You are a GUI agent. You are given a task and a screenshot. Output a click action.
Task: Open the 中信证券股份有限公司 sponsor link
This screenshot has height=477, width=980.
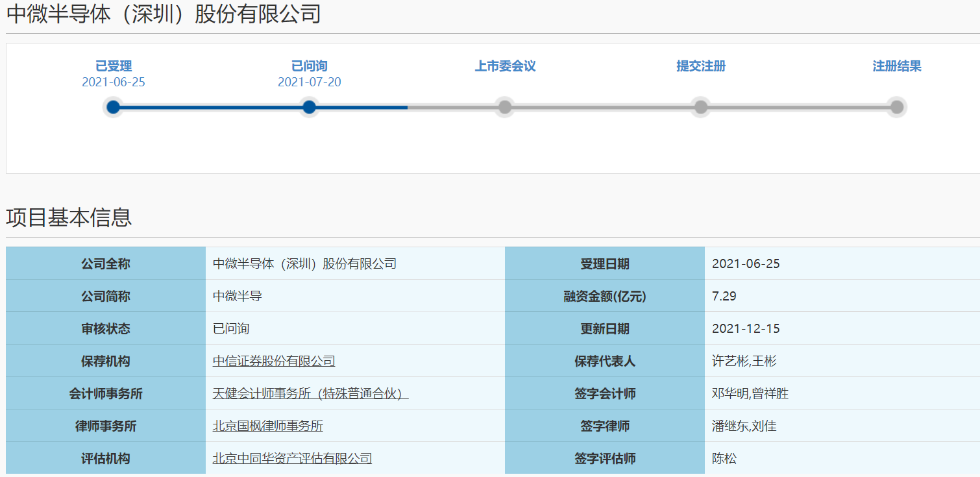click(274, 361)
